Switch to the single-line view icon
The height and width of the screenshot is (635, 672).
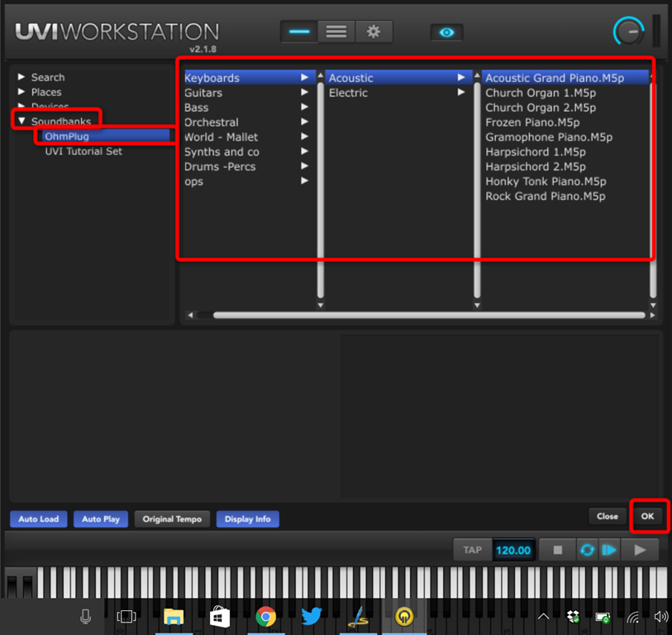[x=299, y=31]
